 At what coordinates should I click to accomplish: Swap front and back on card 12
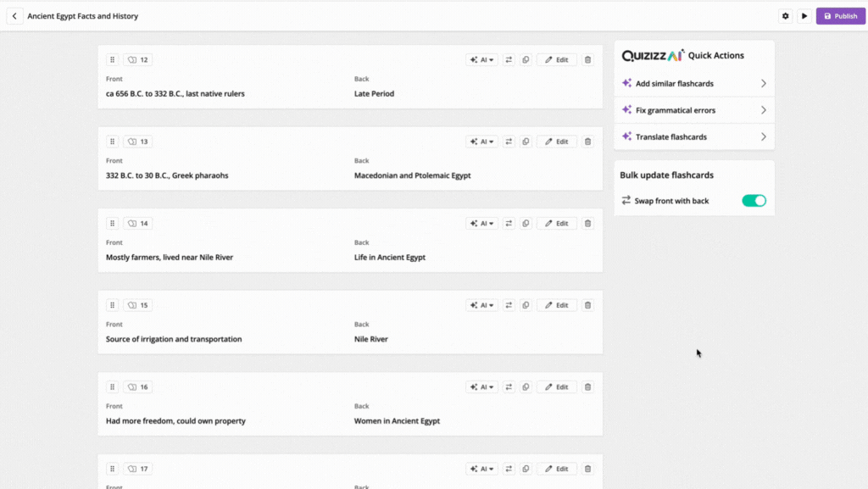tap(509, 59)
